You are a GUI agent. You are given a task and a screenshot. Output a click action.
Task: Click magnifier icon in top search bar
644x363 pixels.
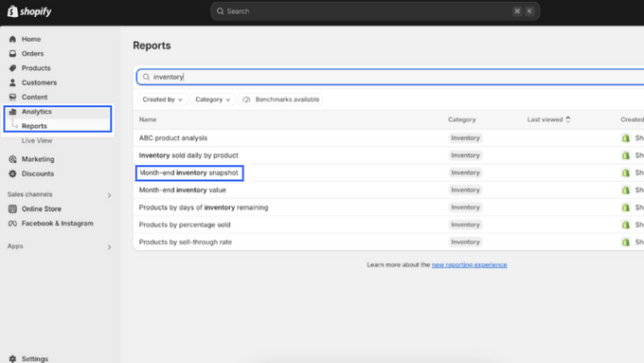(220, 11)
